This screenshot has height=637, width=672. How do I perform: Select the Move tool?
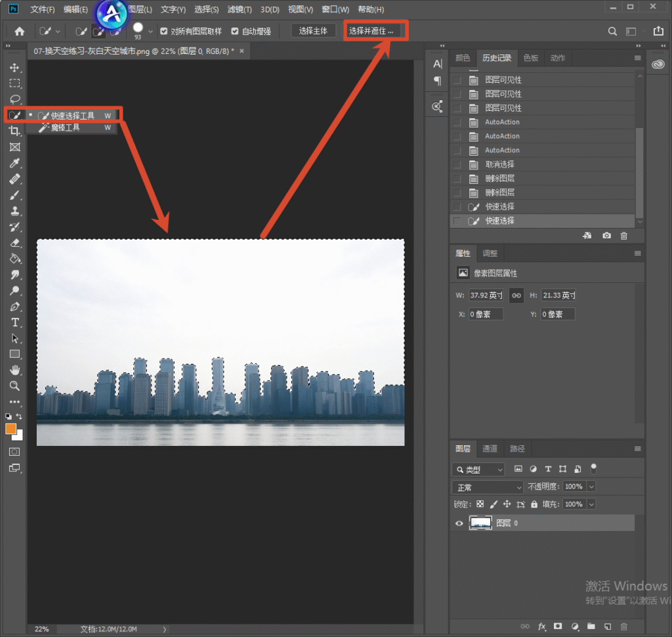point(14,68)
